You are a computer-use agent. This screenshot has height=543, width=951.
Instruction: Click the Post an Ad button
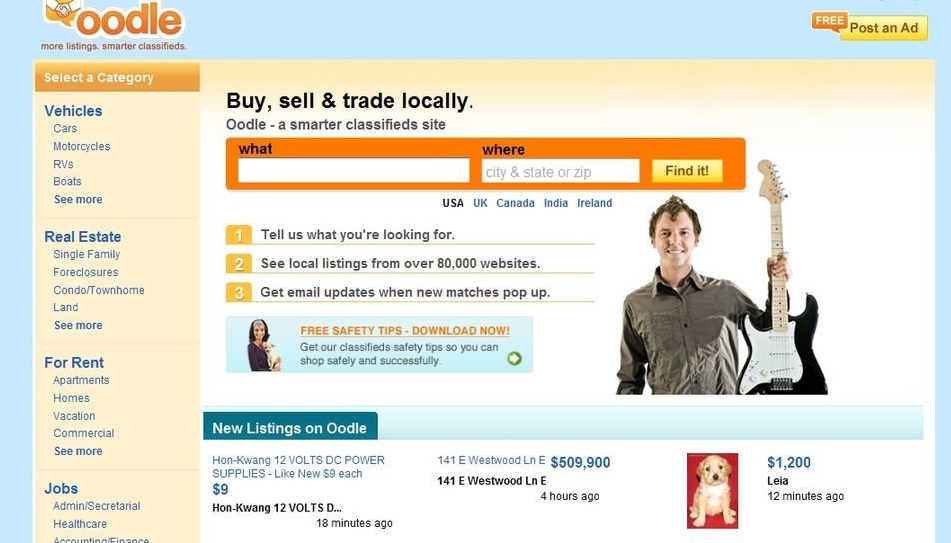pos(884,28)
